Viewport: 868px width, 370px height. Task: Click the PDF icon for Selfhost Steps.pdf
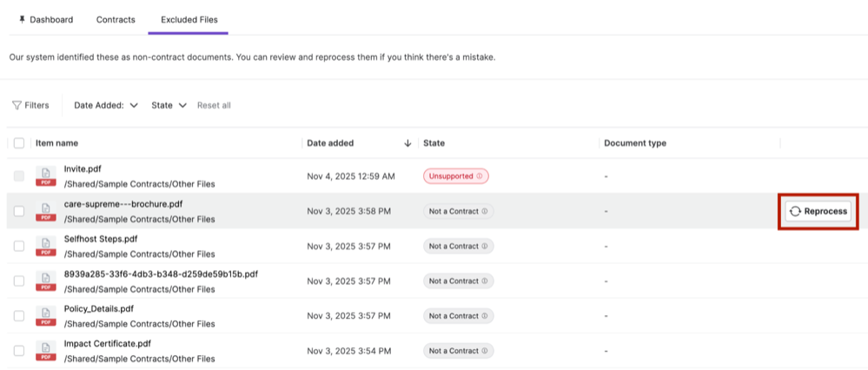click(45, 246)
